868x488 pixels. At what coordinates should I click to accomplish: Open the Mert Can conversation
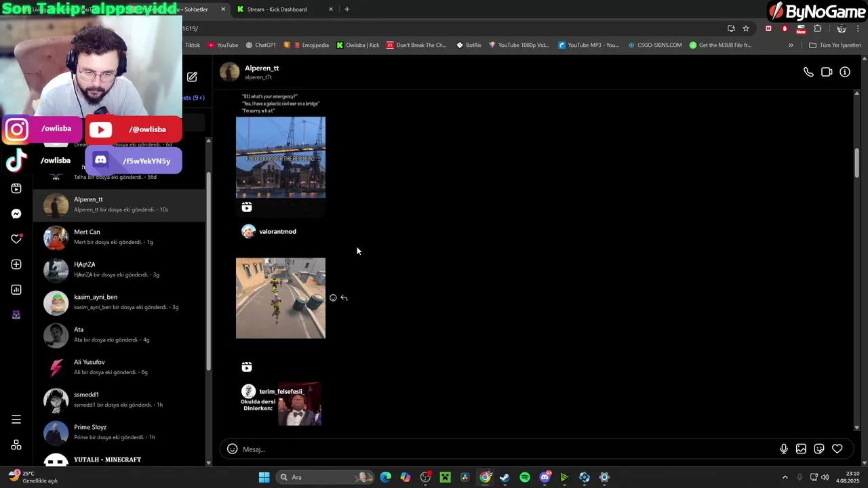point(119,237)
